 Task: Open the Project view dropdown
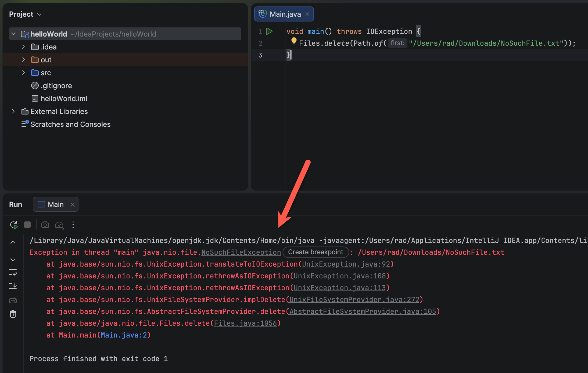[26, 14]
